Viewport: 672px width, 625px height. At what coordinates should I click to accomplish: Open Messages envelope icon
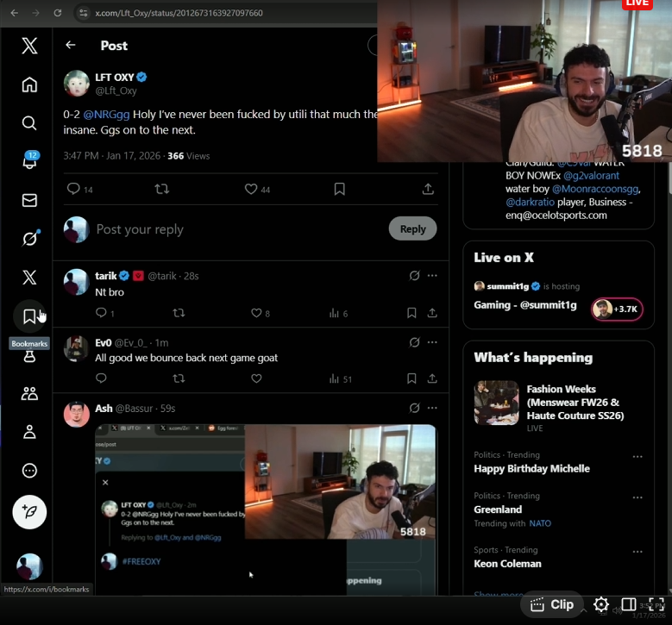click(x=29, y=200)
